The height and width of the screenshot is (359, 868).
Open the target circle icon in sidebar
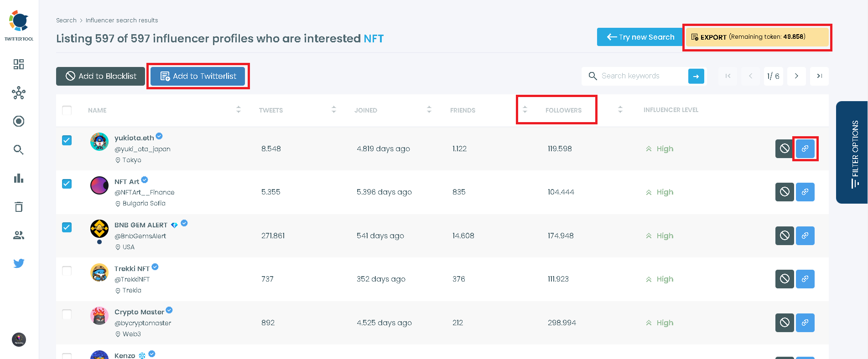[19, 121]
